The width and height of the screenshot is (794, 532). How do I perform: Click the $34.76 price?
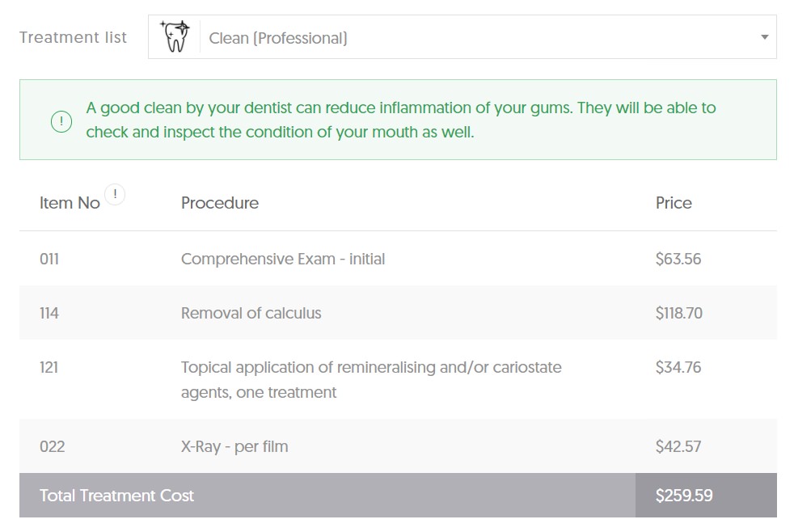(x=678, y=367)
